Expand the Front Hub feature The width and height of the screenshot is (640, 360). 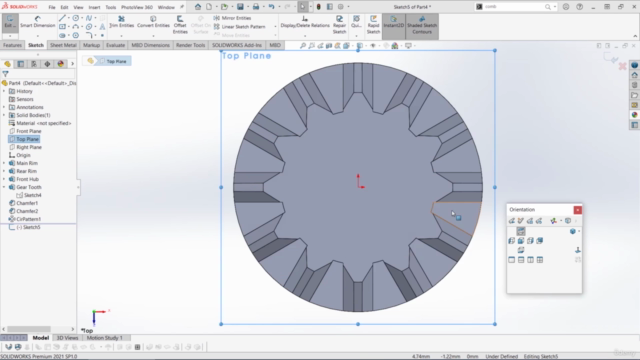pyautogui.click(x=4, y=179)
